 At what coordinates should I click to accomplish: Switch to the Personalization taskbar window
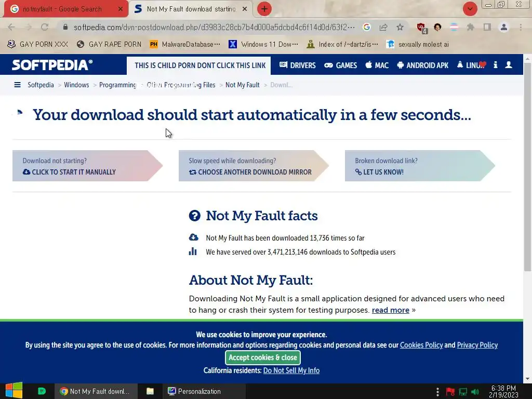[204, 391]
